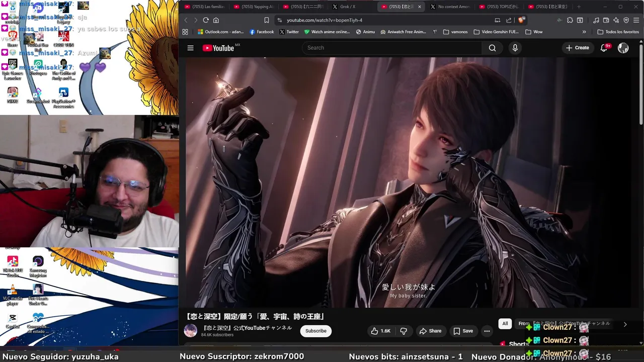
Task: Open the CapCut desktop shortcut
Action: pos(13,321)
